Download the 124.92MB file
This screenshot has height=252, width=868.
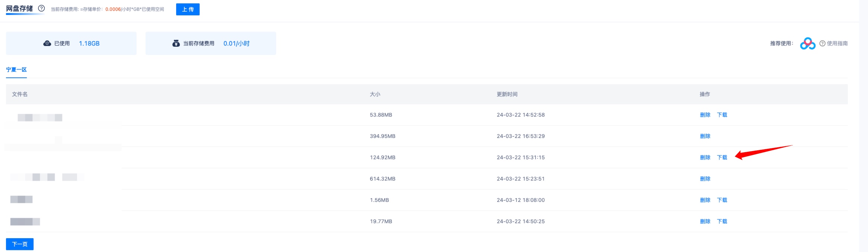pyautogui.click(x=722, y=157)
